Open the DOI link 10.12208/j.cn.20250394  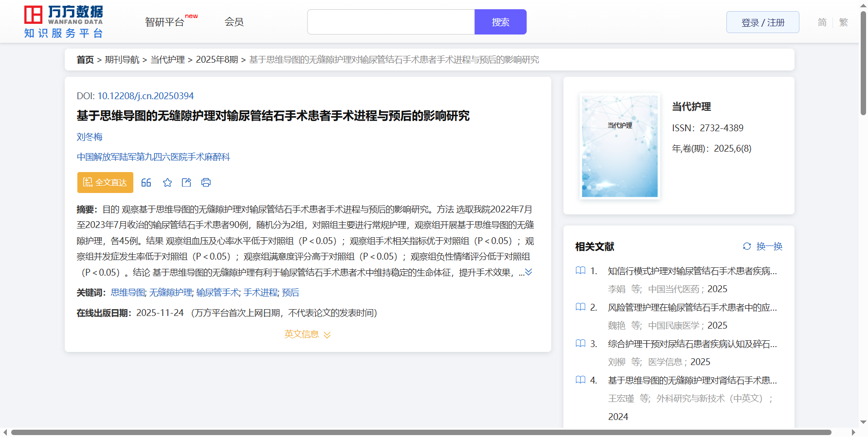(x=145, y=96)
